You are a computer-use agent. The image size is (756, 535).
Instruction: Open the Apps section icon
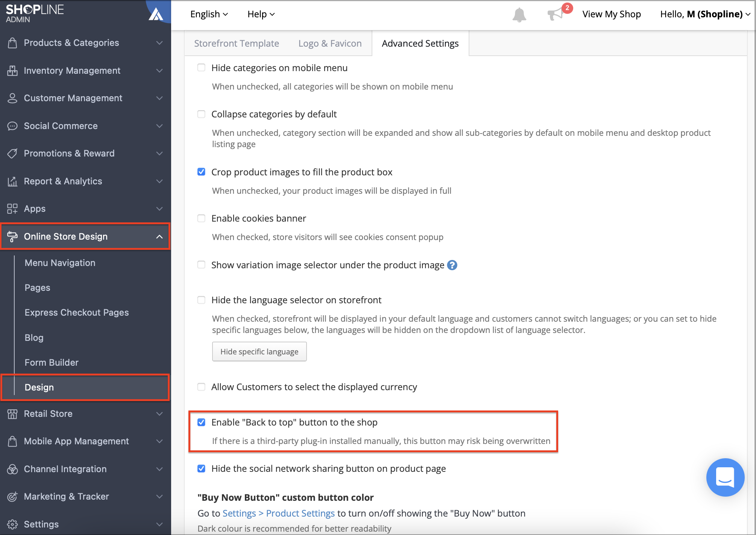[12, 209]
